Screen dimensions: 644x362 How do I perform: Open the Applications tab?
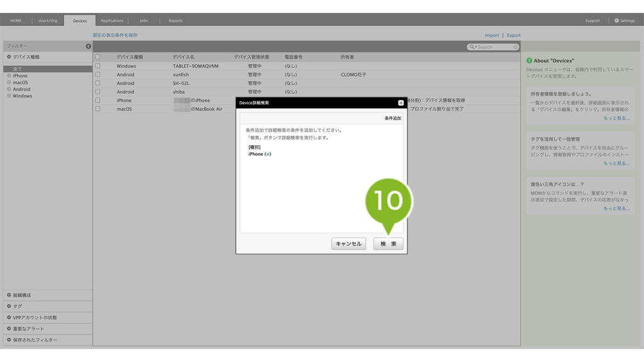(x=112, y=21)
